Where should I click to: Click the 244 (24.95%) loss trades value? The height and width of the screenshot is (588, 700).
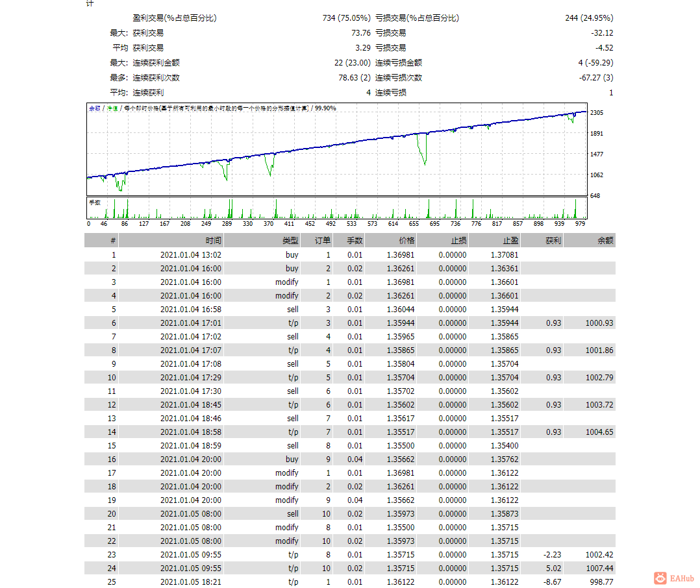589,18
